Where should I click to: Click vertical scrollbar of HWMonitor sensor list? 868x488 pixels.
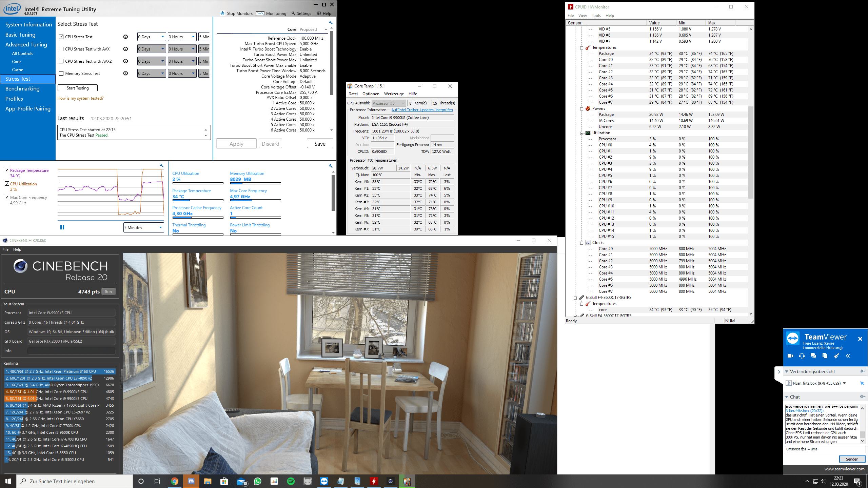751,171
